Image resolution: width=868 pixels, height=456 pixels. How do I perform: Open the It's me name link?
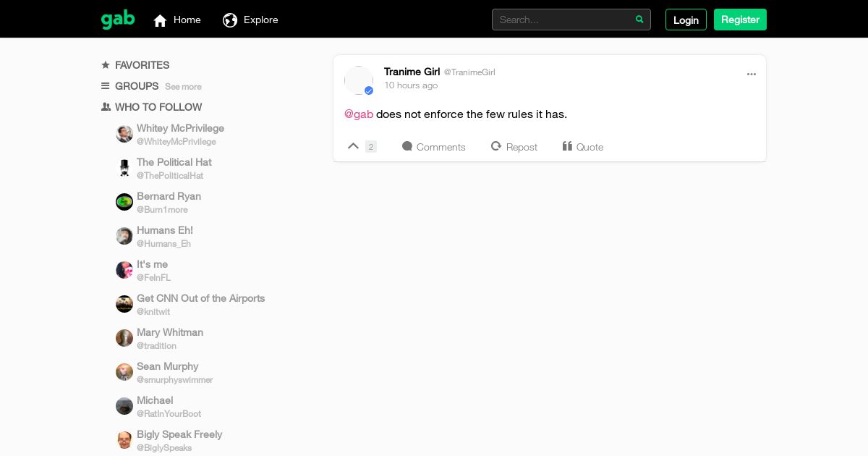coord(152,264)
